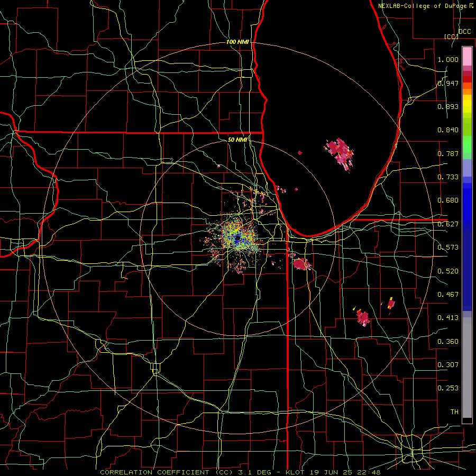Click the 100 NMI range ring label
Viewport: 476px width, 476px height.
(237, 42)
